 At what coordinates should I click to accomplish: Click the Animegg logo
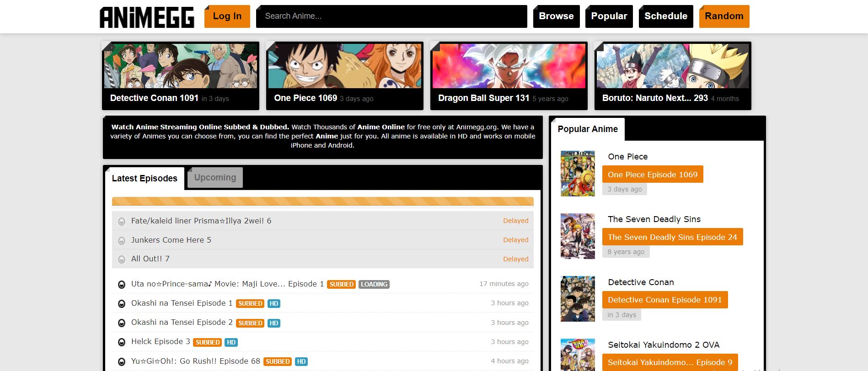tap(147, 17)
